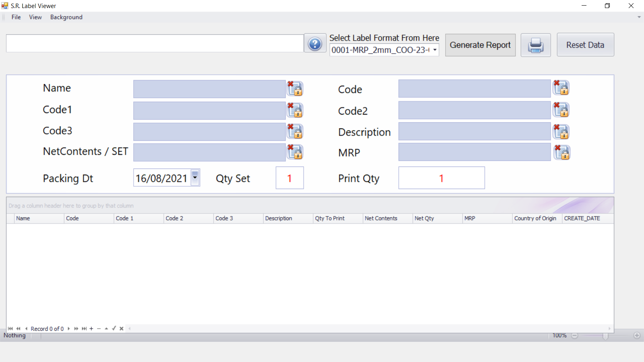Open the File menu
This screenshot has height=362, width=644.
16,17
